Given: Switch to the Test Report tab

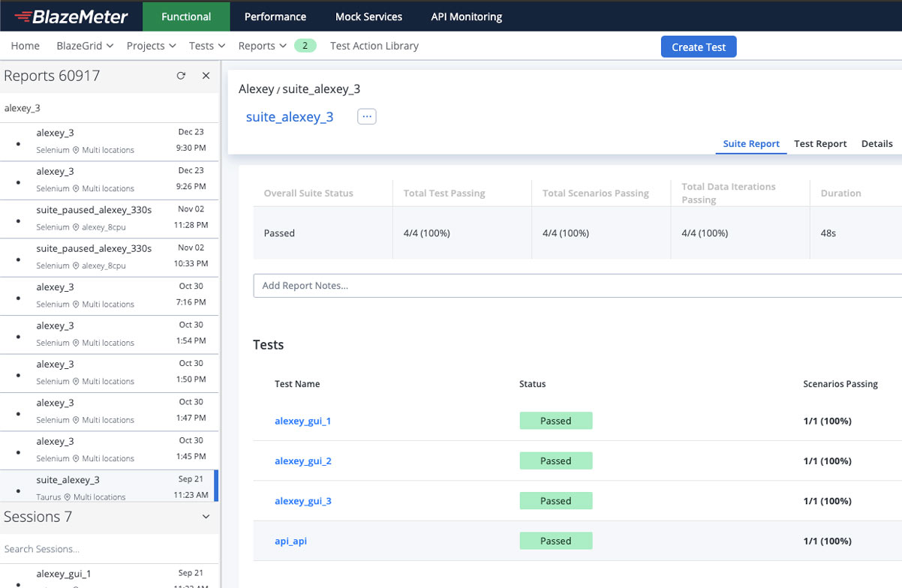Looking at the screenshot, I should point(820,143).
